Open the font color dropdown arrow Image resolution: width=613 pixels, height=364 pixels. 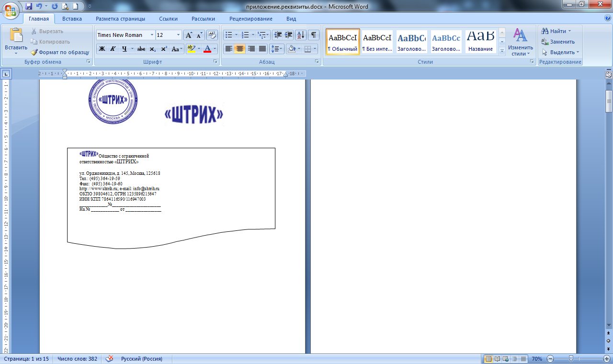pyautogui.click(x=215, y=49)
